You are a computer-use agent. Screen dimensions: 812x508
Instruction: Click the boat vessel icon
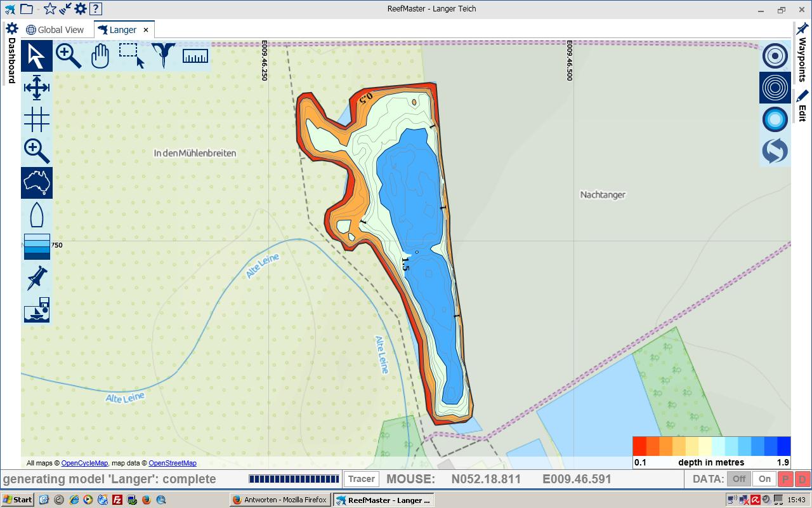(37, 215)
